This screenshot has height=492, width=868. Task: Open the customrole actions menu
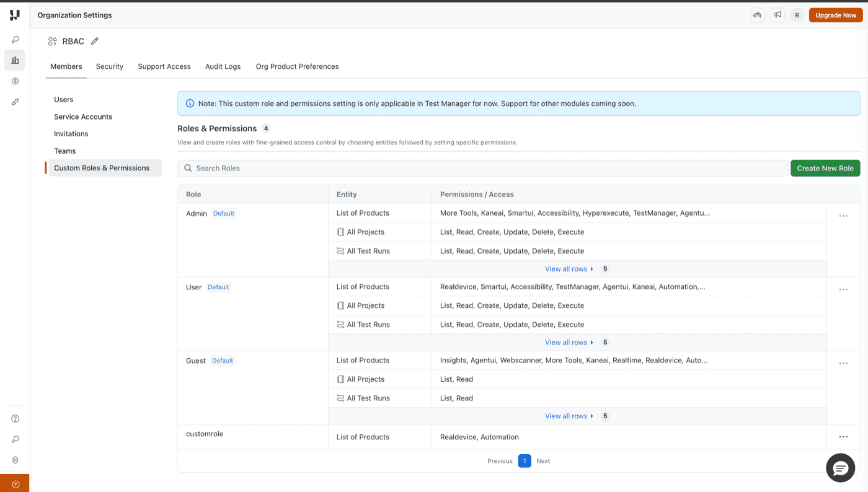pos(843,437)
